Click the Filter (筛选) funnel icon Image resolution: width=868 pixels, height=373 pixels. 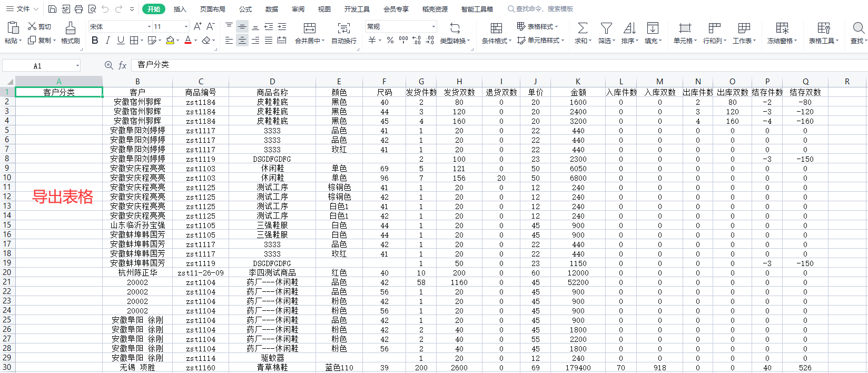(606, 28)
